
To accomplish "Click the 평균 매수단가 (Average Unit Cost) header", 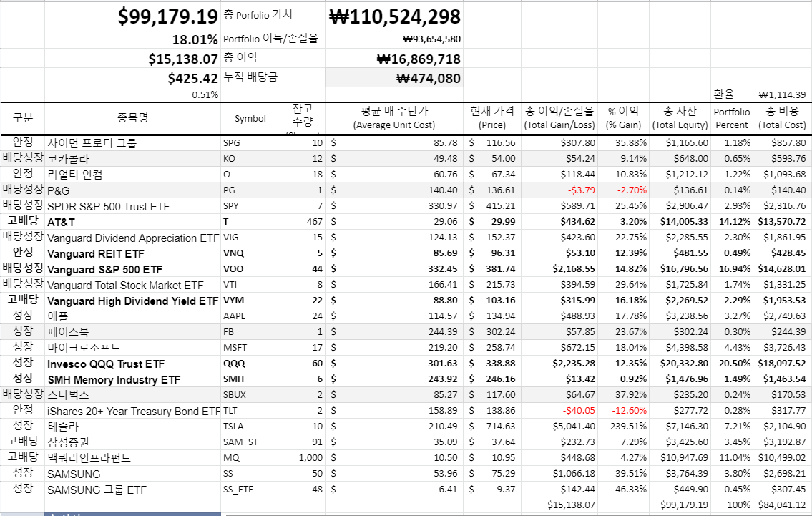I will click(394, 118).
